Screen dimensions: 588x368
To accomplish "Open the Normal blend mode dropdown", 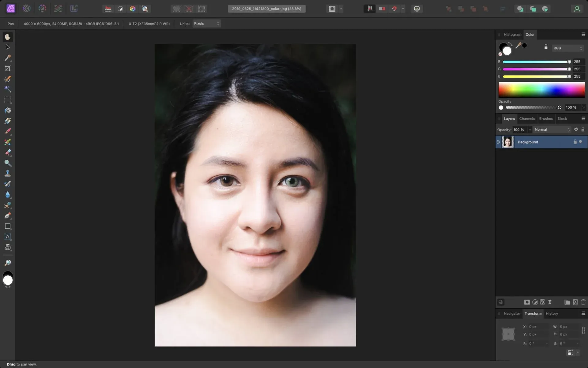I will pos(551,129).
